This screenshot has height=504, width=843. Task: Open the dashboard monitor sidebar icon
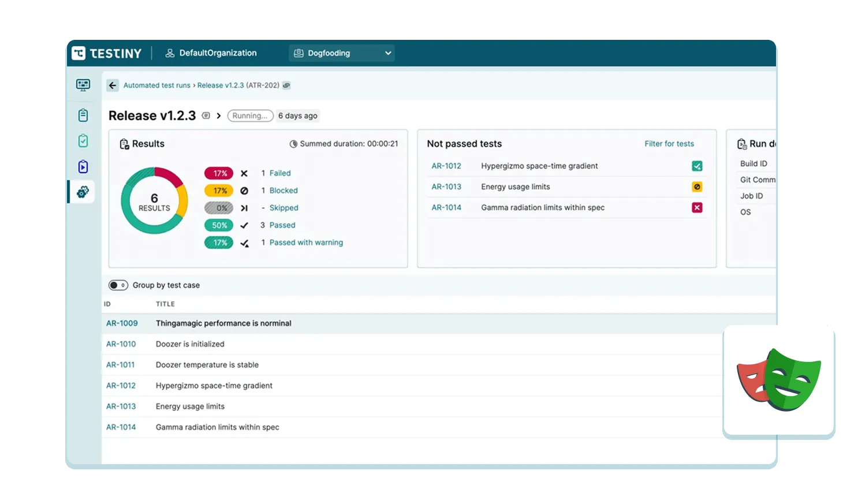click(x=83, y=85)
